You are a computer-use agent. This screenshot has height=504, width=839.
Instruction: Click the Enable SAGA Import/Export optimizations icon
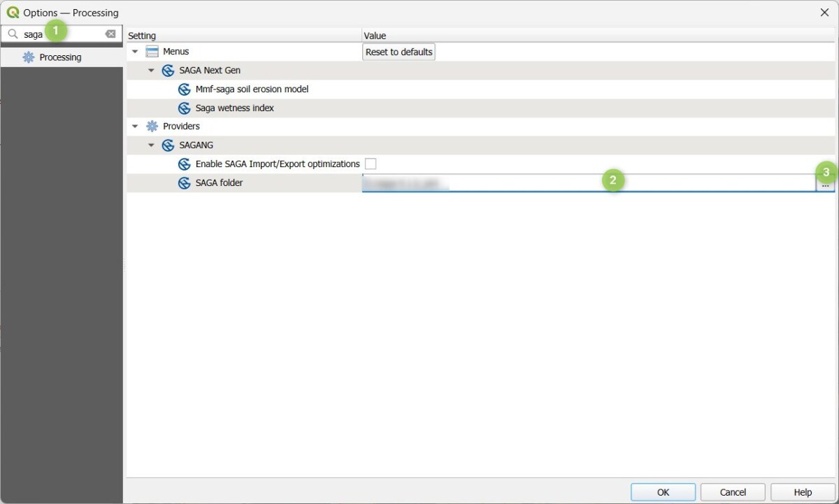185,164
